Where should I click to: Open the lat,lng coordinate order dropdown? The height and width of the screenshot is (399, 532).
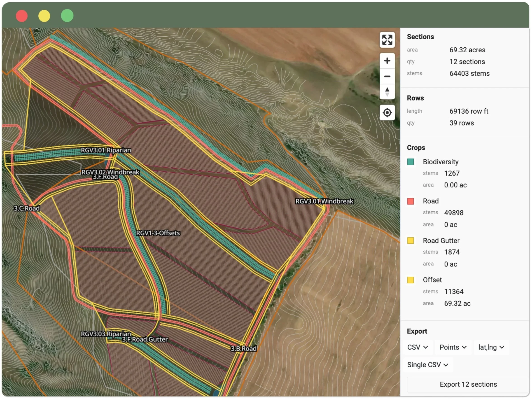point(491,347)
